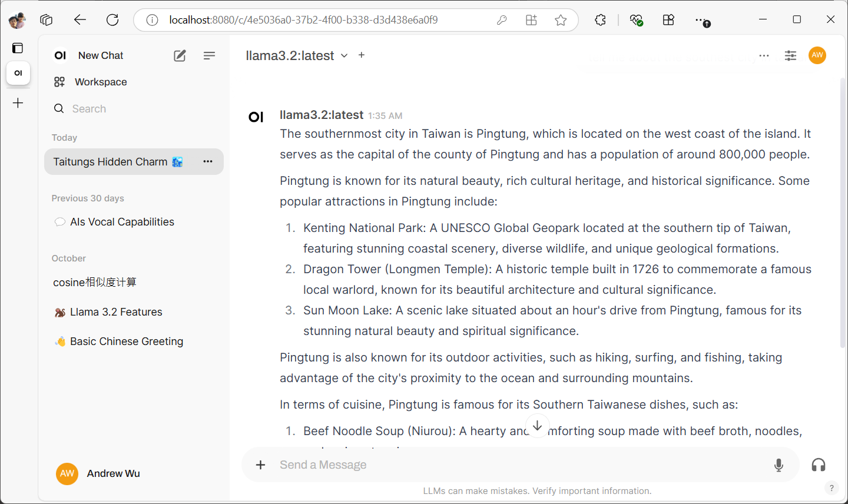
Task: Click the LLMs can make mistakes notice
Action: [537, 491]
